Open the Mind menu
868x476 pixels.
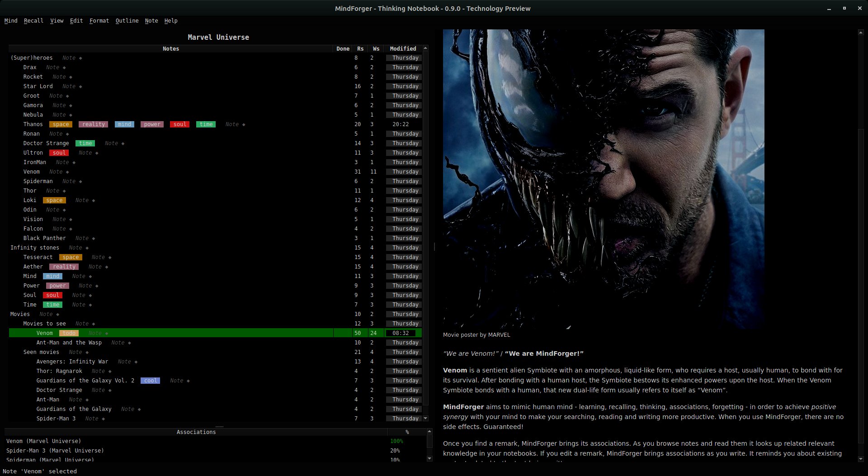(11, 21)
